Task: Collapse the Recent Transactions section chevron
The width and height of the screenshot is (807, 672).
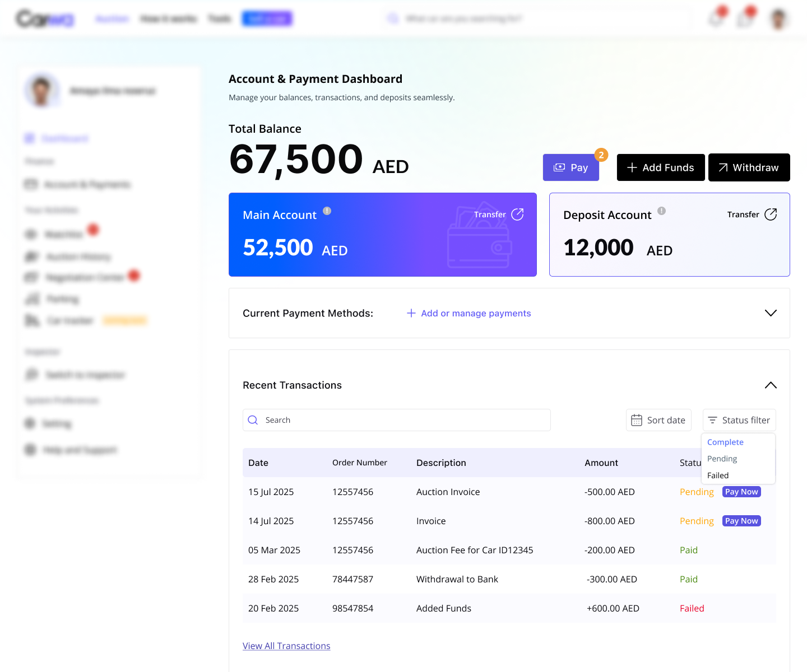Action: 771,385
